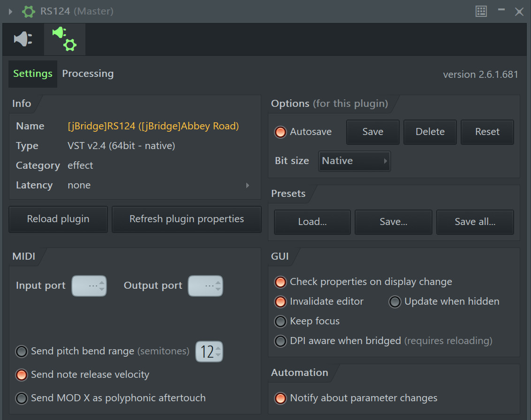Click the Reset button in Options

coord(487,132)
